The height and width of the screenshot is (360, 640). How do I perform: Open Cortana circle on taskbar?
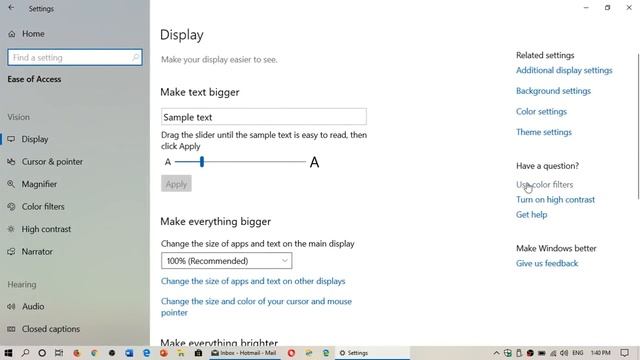coord(42,353)
